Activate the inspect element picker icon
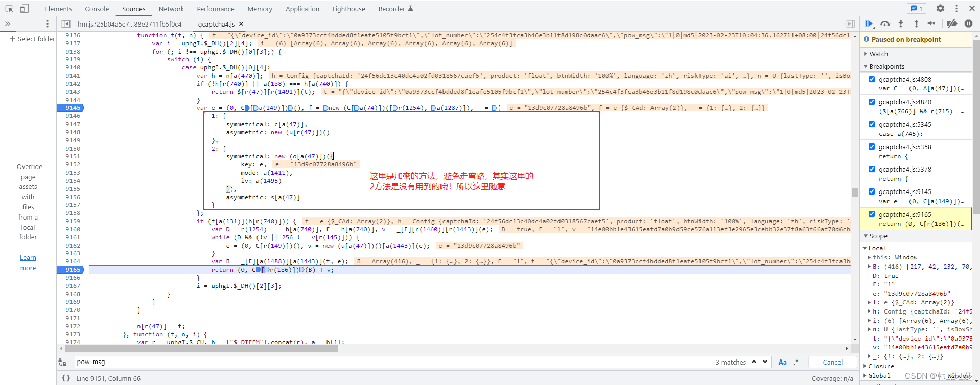980x385 pixels. [9, 8]
